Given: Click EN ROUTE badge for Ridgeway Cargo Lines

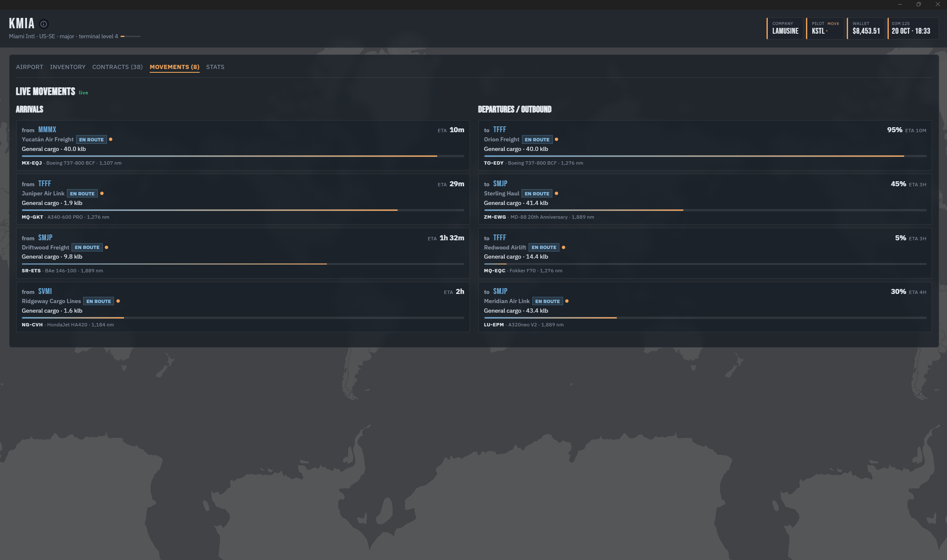Looking at the screenshot, I should 99,301.
